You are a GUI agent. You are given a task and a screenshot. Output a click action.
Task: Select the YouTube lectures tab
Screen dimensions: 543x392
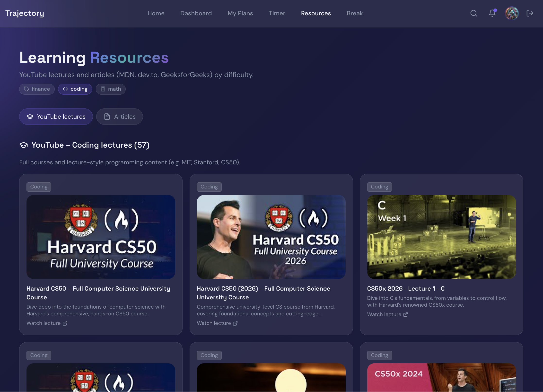(x=56, y=117)
